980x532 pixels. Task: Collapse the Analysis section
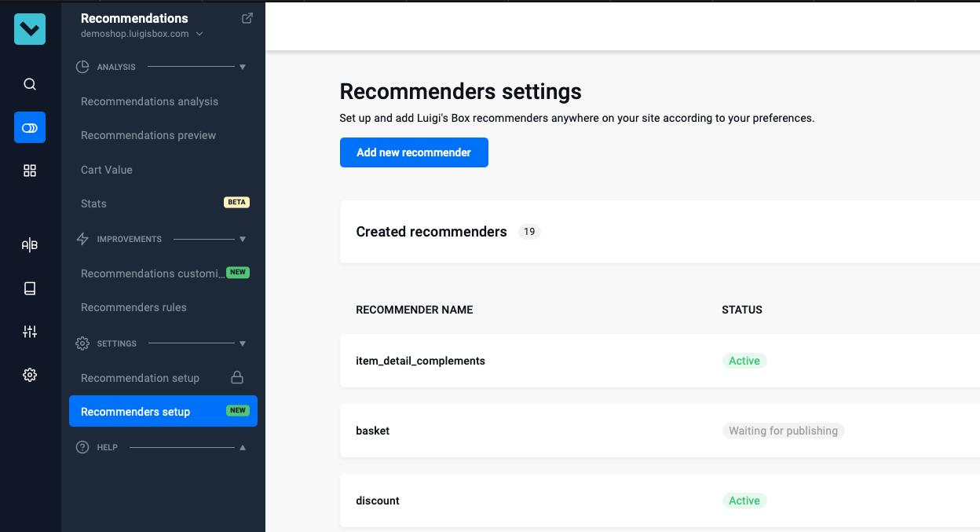point(243,67)
